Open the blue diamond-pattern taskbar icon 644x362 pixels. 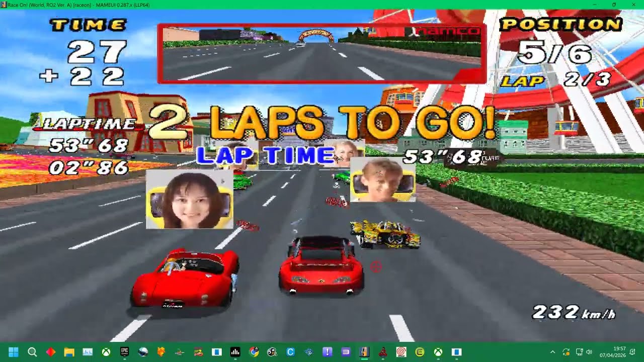click(x=309, y=352)
